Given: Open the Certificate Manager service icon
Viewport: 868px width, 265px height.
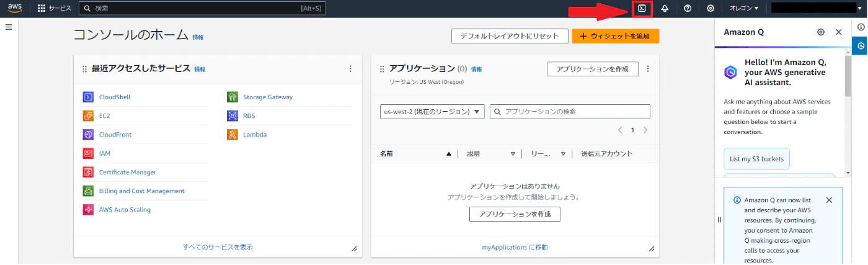Looking at the screenshot, I should [x=88, y=172].
